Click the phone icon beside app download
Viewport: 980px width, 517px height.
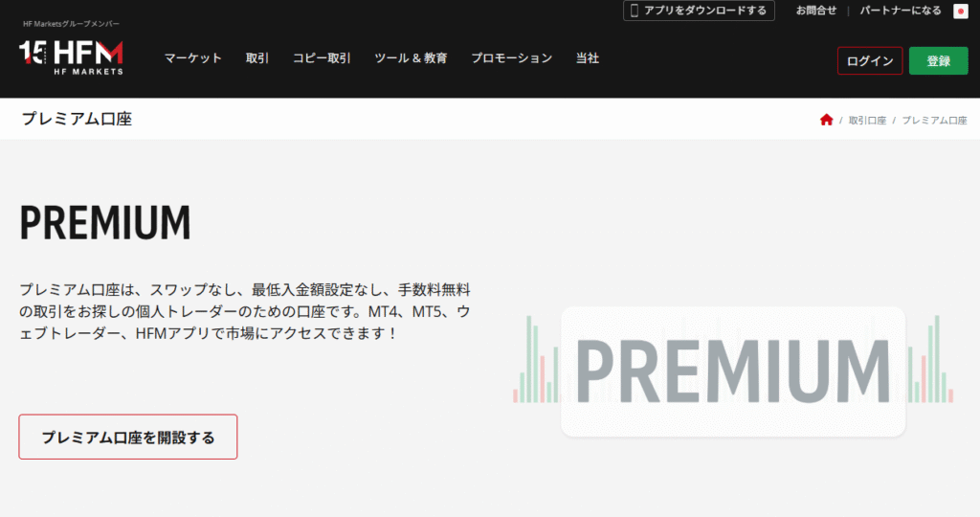[633, 11]
